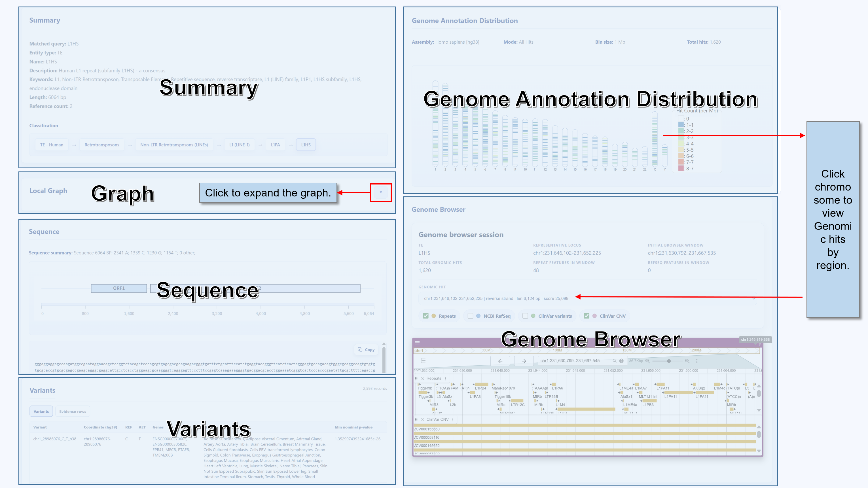
Task: Expand the Local Graph panel arrow
Action: pyautogui.click(x=381, y=192)
